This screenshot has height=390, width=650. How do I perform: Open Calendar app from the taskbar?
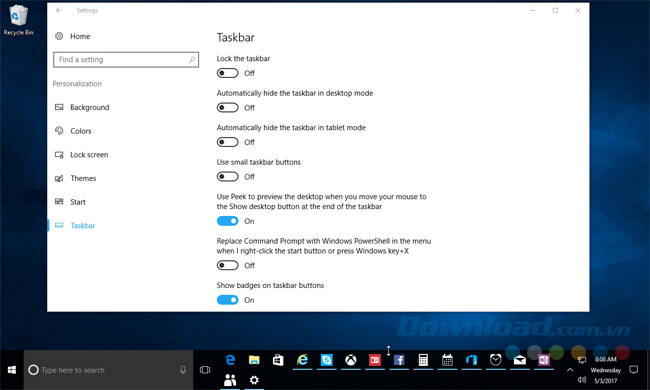447,360
